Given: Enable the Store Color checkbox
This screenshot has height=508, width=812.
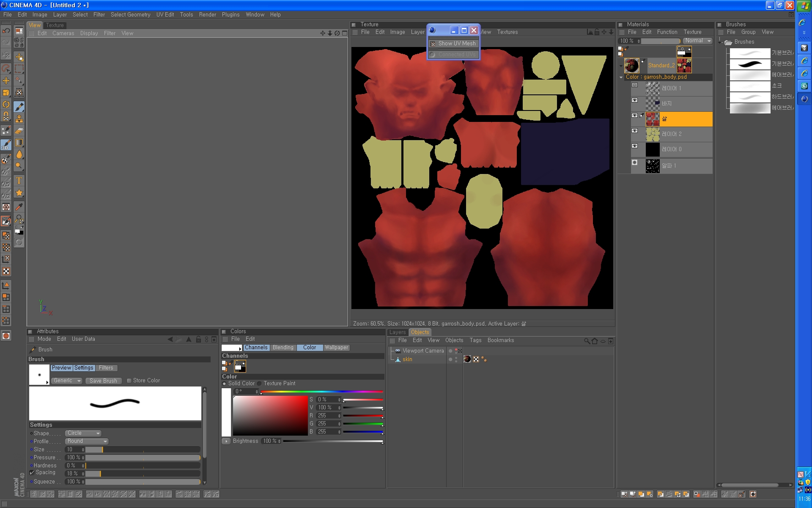Looking at the screenshot, I should [x=129, y=381].
